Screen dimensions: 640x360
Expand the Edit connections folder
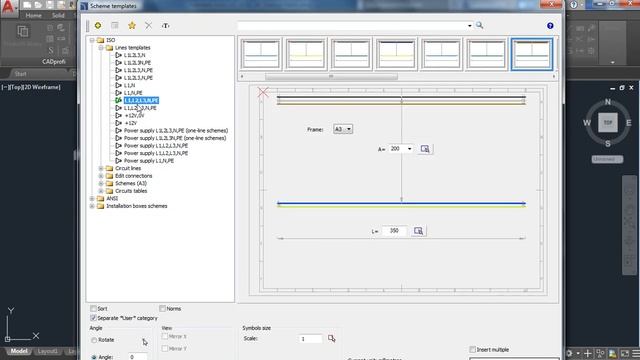pos(101,176)
